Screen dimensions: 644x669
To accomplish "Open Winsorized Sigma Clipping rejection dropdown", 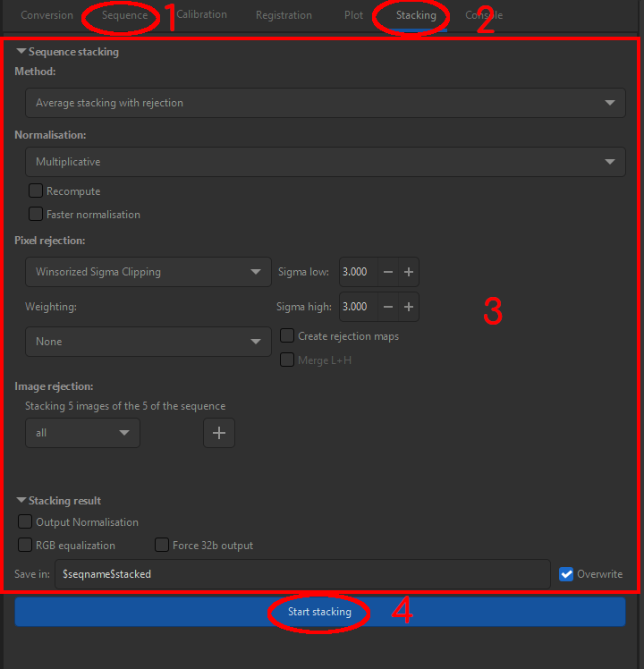I will pyautogui.click(x=148, y=272).
